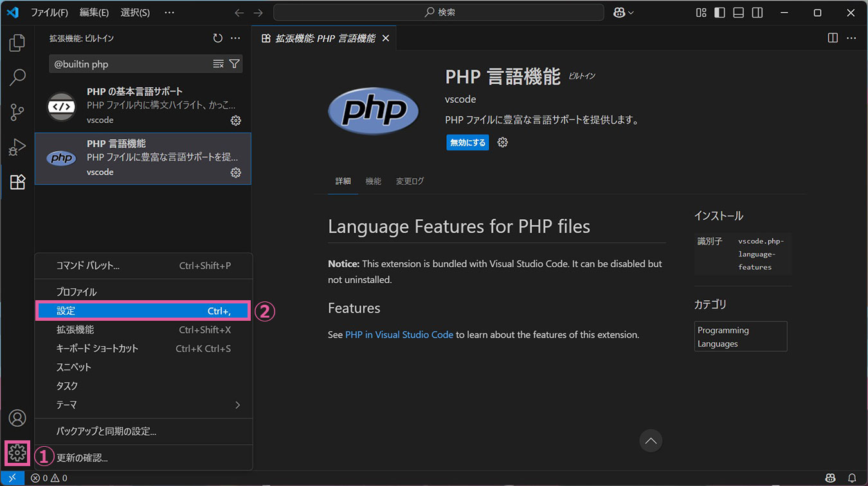
Task: Open the gear for PHP 言語機能 list item
Action: click(236, 172)
